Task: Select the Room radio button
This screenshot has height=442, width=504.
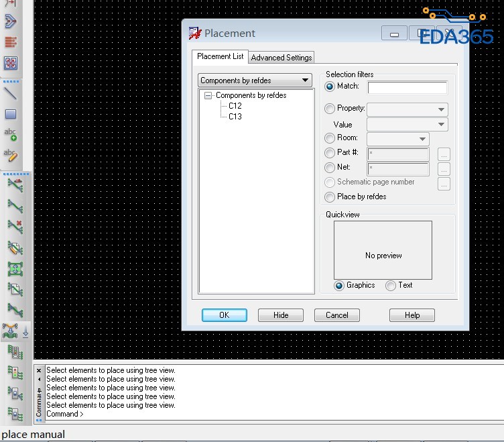Action: click(x=330, y=138)
